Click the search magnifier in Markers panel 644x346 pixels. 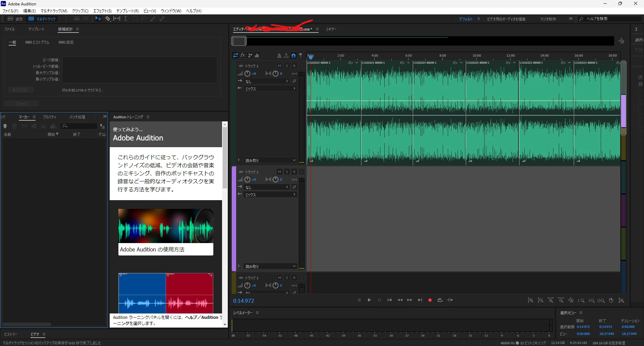coord(65,126)
